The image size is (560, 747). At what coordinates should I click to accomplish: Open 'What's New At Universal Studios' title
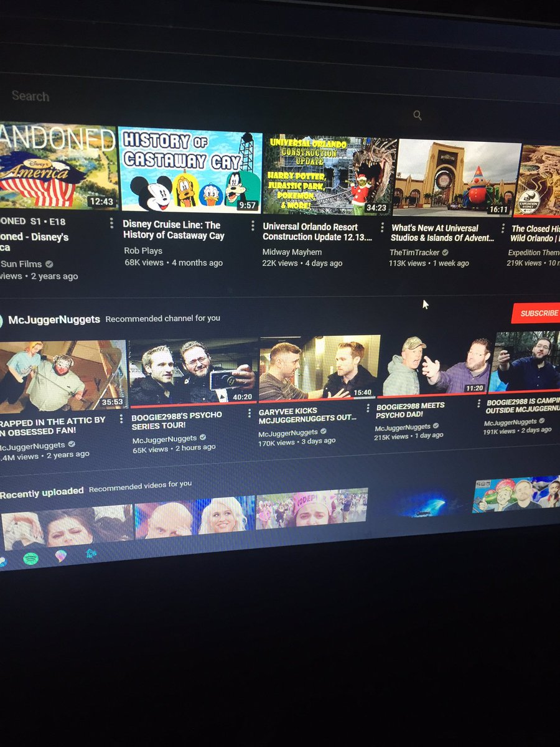point(442,233)
